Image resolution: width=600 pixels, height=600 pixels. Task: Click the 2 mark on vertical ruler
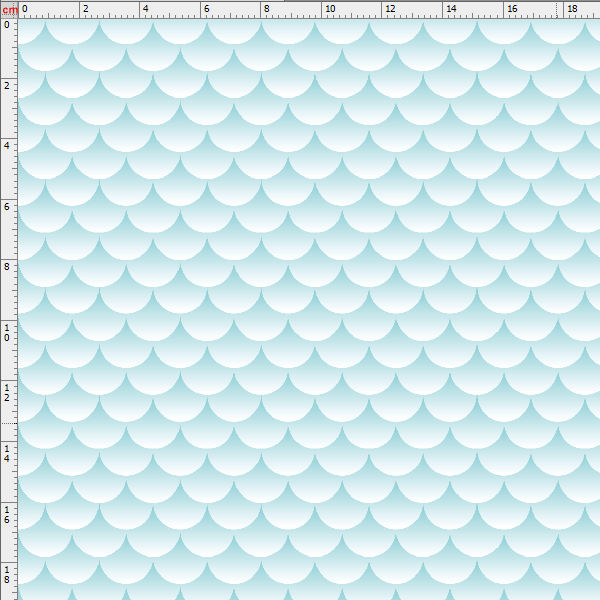(x=7, y=85)
